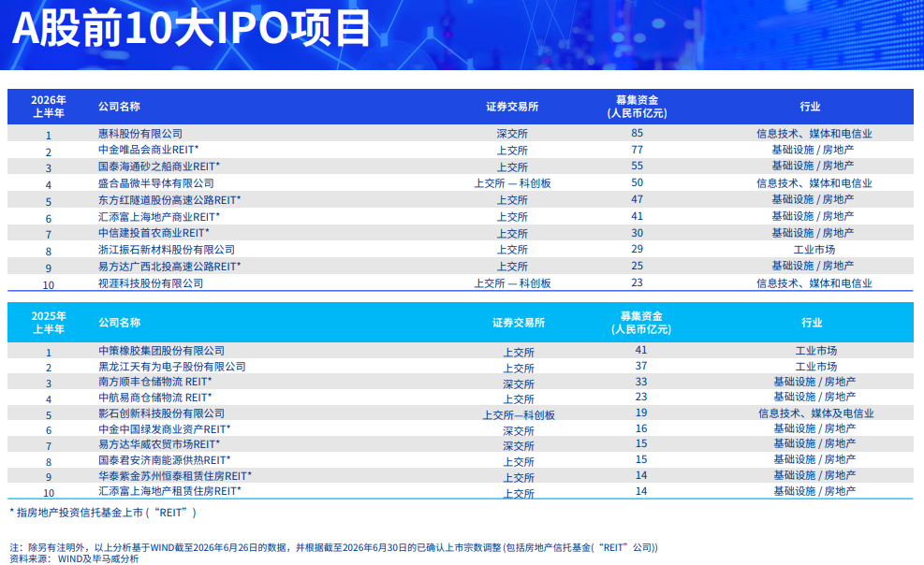Click company name '汇添富上海地产租赁住房REIT*'

(169, 491)
